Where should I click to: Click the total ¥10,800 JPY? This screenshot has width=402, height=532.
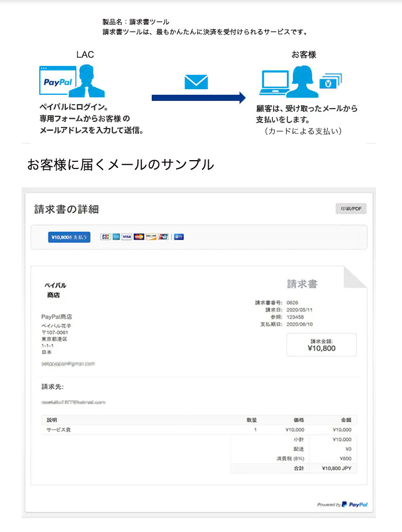(x=337, y=468)
